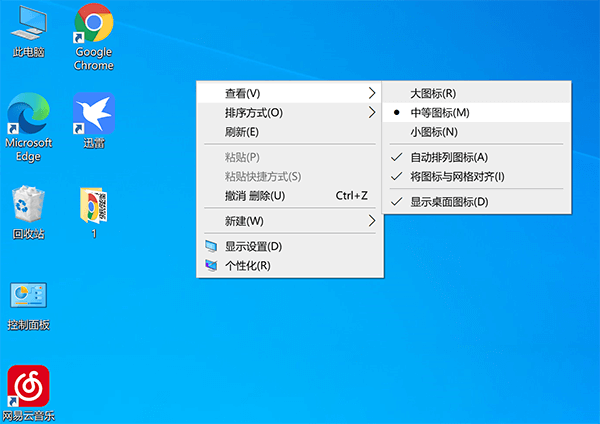Click the 网易云音乐 desktop shortcut

(29, 388)
